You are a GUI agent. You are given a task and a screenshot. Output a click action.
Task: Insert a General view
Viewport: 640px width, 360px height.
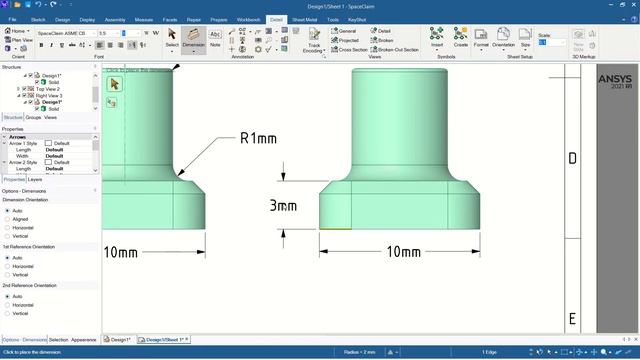click(344, 31)
